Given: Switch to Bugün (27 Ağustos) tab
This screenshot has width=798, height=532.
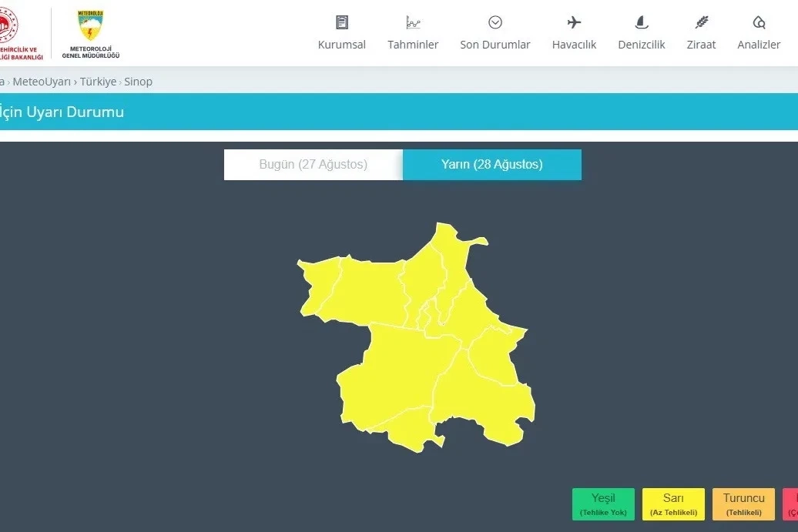Looking at the screenshot, I should pyautogui.click(x=313, y=164).
